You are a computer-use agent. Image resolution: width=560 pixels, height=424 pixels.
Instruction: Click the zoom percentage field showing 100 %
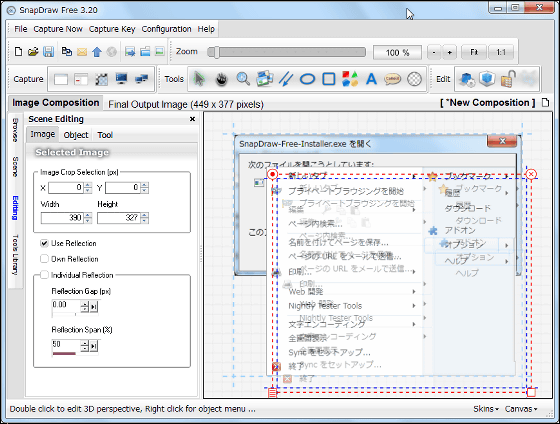pyautogui.click(x=397, y=53)
